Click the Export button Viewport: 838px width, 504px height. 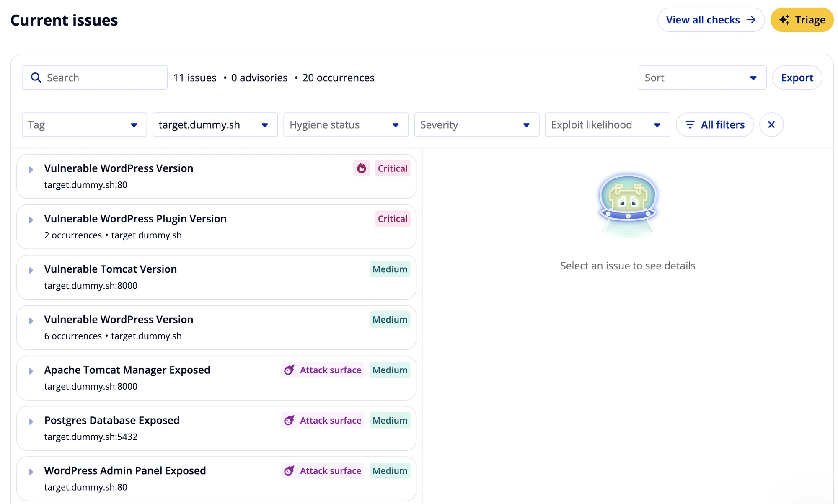click(797, 78)
